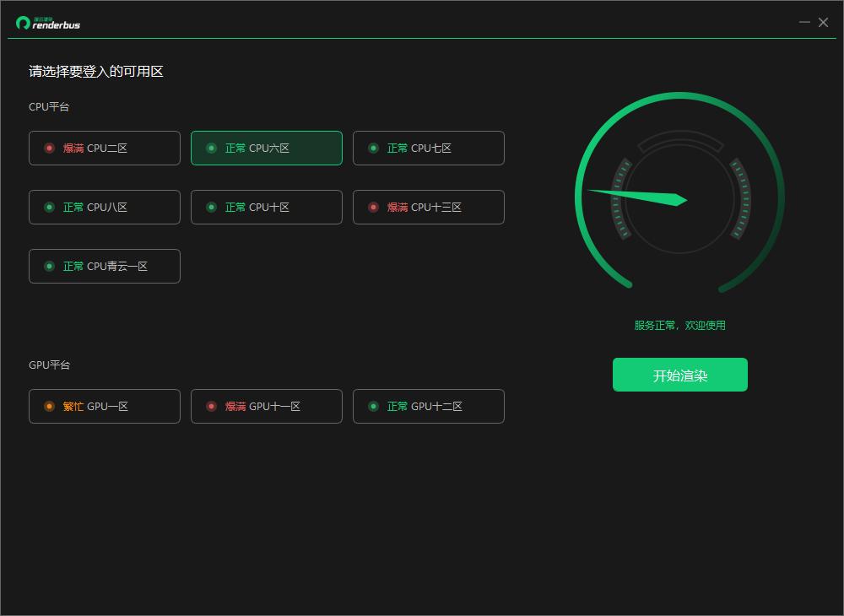Start rendering with 开始渲染 button
The height and width of the screenshot is (616, 844).
point(679,375)
